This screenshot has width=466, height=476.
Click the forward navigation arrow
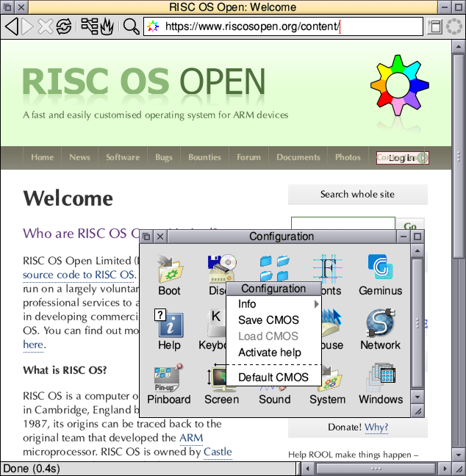[x=28, y=26]
